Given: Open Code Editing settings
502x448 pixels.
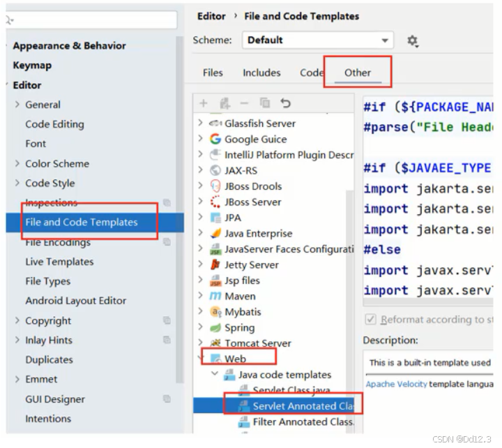Looking at the screenshot, I should click(54, 124).
